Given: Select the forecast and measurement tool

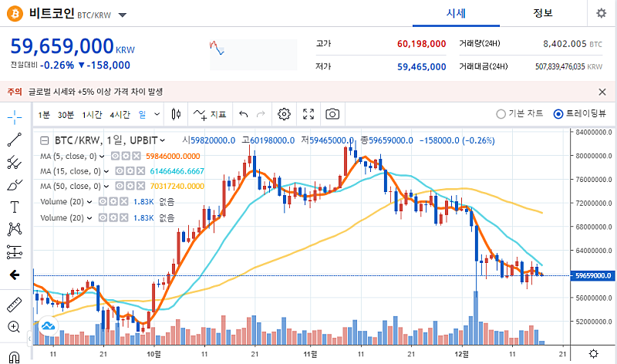Looking at the screenshot, I should [x=15, y=252].
